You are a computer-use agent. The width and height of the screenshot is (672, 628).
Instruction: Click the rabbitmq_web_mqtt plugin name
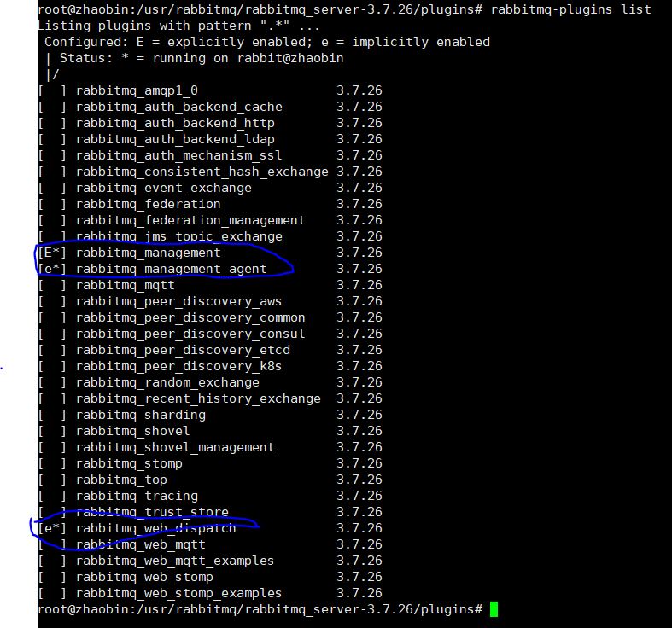pyautogui.click(x=141, y=545)
